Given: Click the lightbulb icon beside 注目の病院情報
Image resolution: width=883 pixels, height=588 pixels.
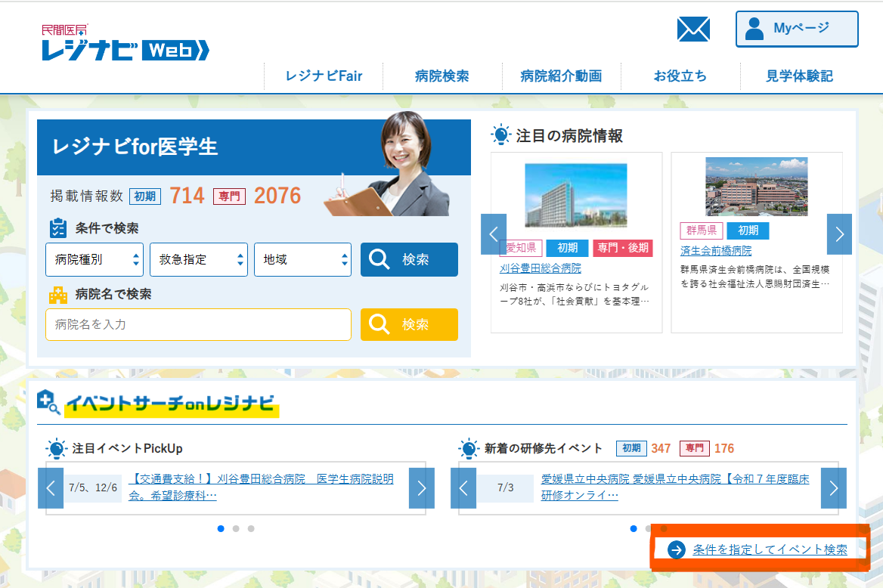Looking at the screenshot, I should 500,135.
